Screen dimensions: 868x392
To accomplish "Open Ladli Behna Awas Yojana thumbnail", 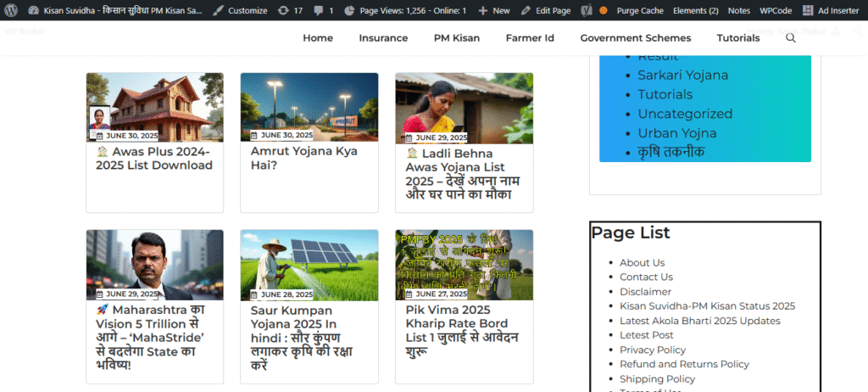I will [x=464, y=108].
